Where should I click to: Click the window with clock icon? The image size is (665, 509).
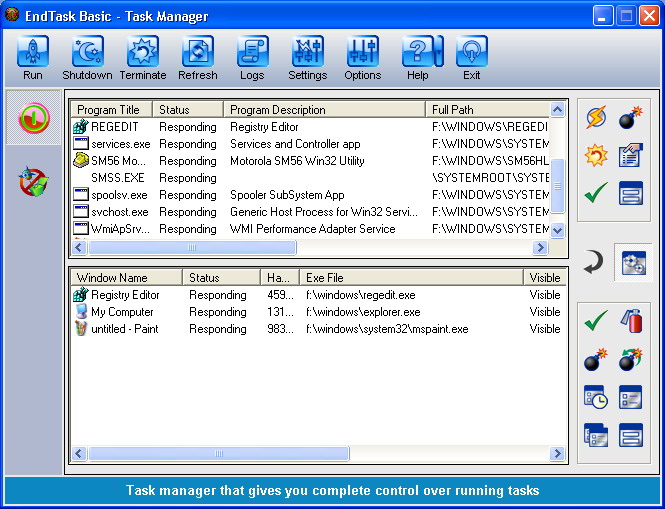click(x=596, y=397)
